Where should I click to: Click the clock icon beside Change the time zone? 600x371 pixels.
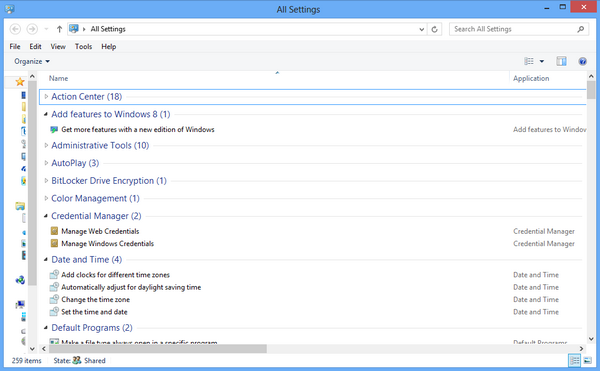click(x=54, y=299)
